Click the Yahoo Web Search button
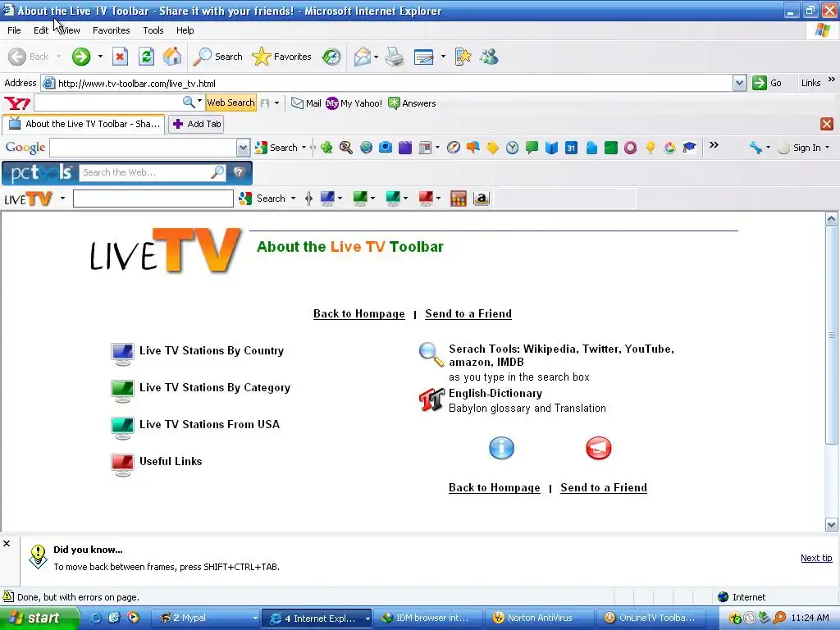This screenshot has width=840, height=630. click(x=231, y=103)
